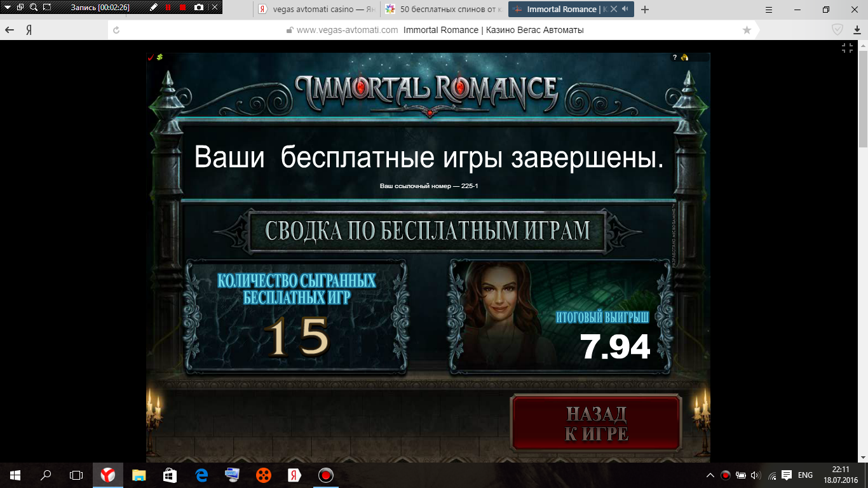Open Task View on taskbar
This screenshot has height=488, width=868.
(x=76, y=475)
